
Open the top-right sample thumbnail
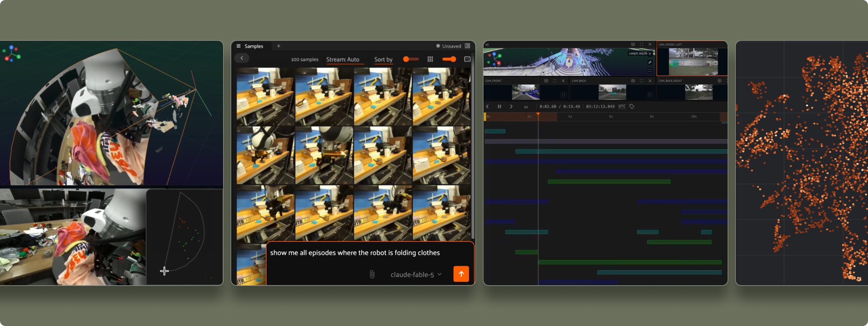(442, 96)
